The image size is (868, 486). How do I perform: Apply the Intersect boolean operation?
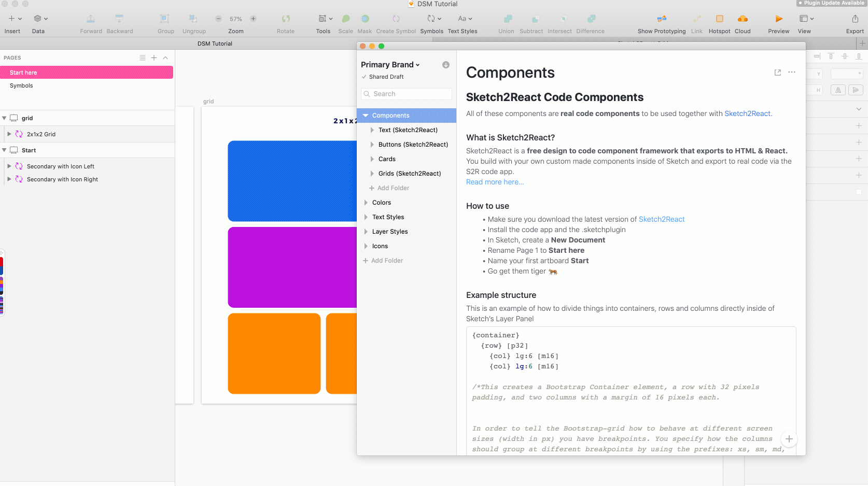564,19
